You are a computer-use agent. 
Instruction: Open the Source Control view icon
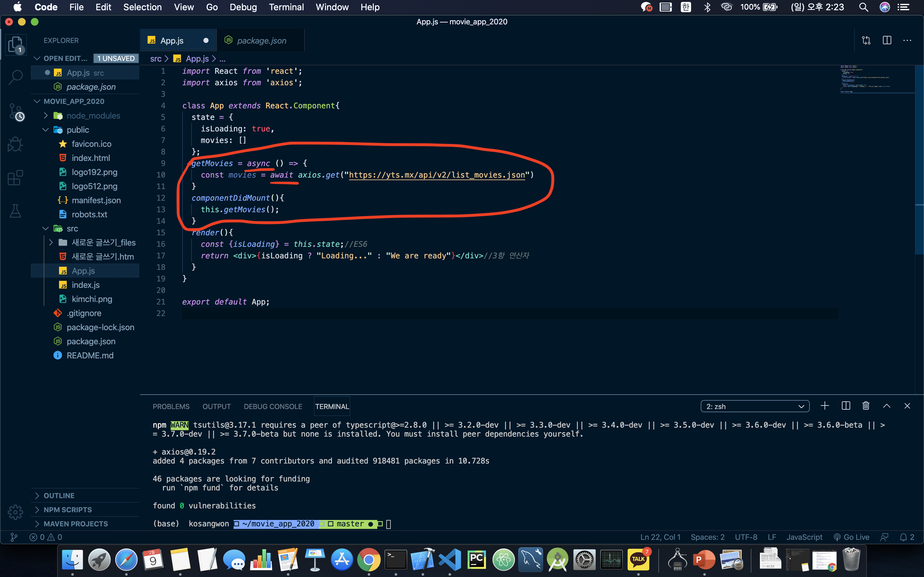[x=15, y=112]
